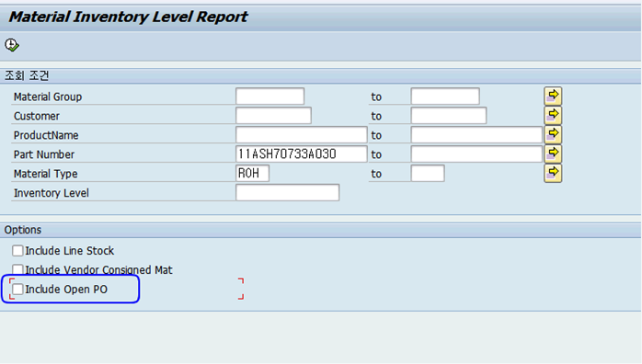This screenshot has height=364, width=642.
Task: Focus the Material Group to field
Action: tap(445, 97)
